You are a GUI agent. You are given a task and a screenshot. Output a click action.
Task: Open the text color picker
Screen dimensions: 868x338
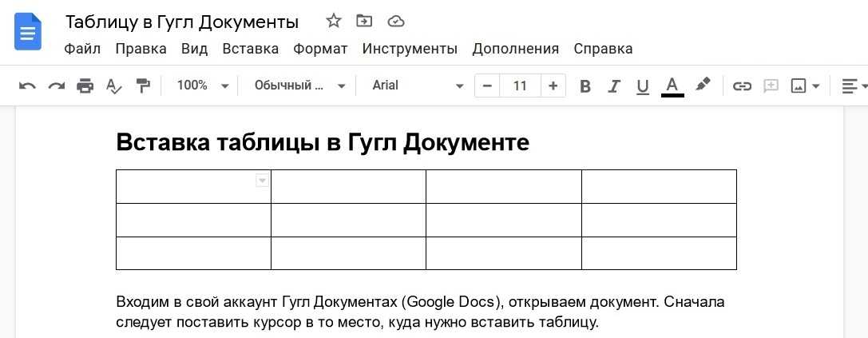coord(672,85)
